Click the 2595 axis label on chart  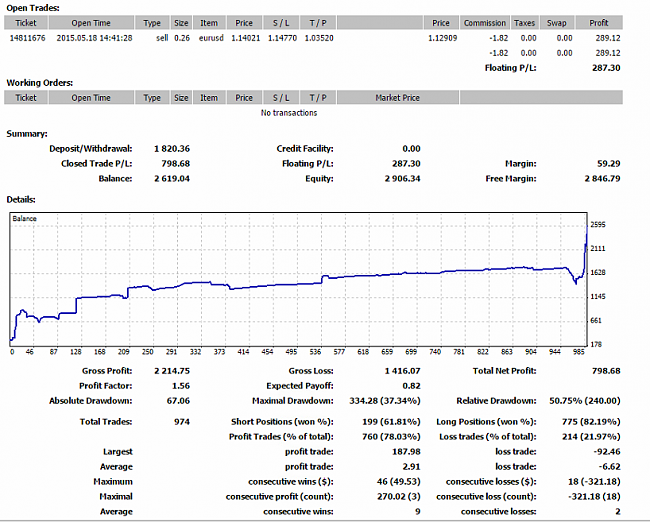point(598,225)
